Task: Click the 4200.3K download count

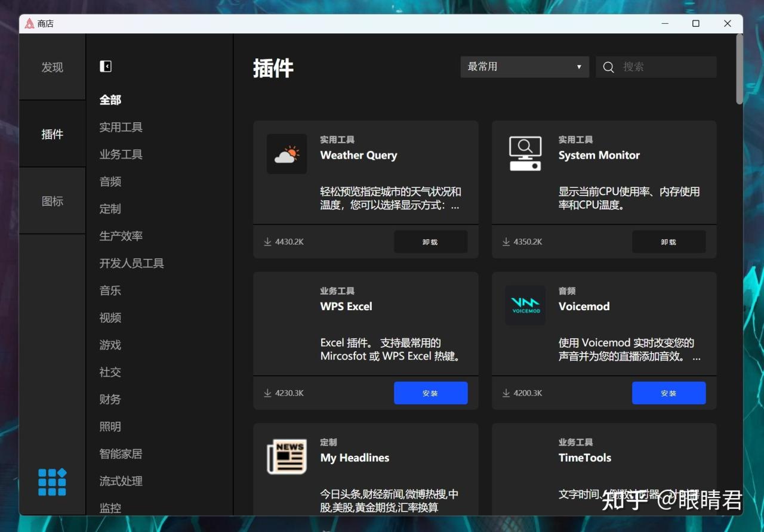Action: point(528,393)
